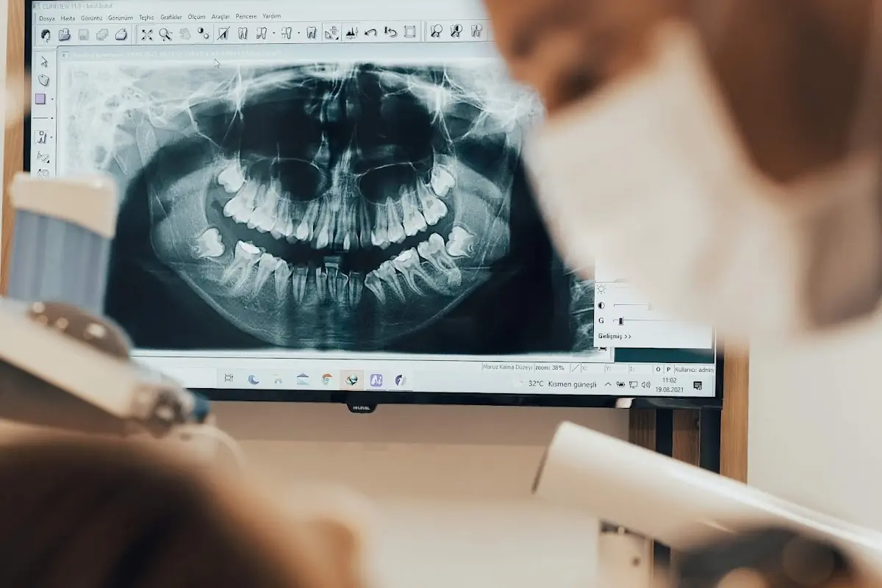Image resolution: width=882 pixels, height=588 pixels.
Task: Click the volume speaker tray icon
Action: pyautogui.click(x=646, y=384)
